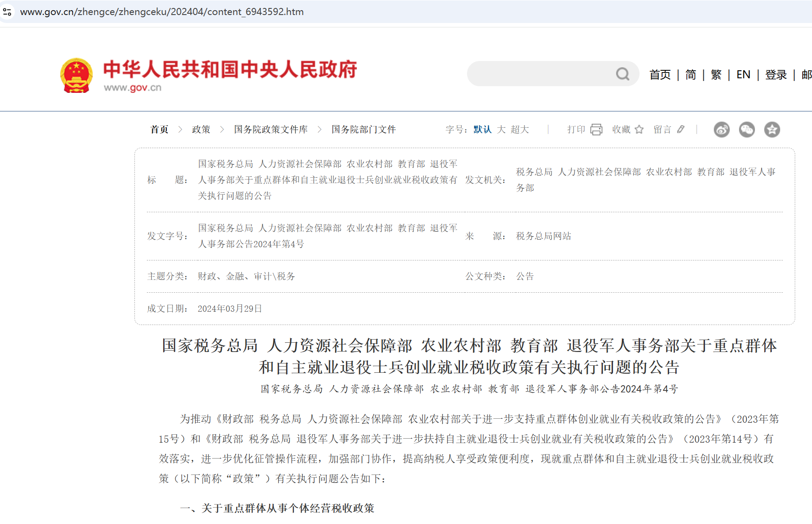Click the search magnifier icon
Viewport: 812px width, 524px height.
pos(623,74)
